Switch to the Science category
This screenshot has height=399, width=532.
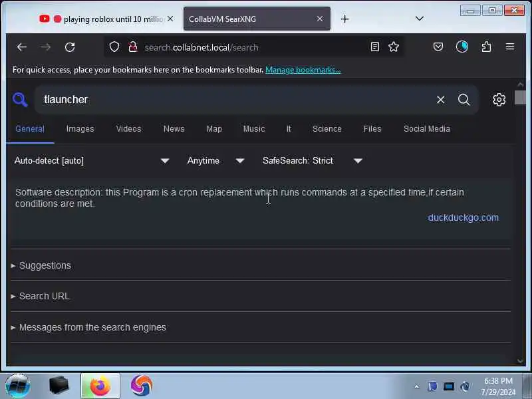[327, 129]
